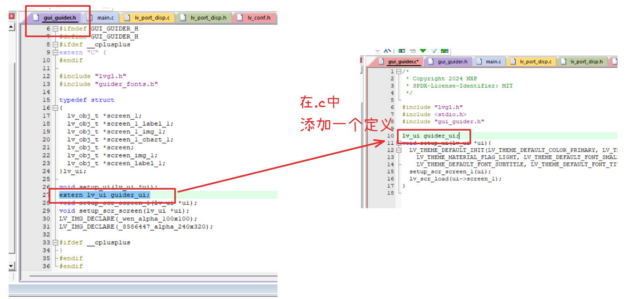Open lv_port_disp.h tab in left editor
Viewport: 644px width, 299px height.
tap(204, 18)
